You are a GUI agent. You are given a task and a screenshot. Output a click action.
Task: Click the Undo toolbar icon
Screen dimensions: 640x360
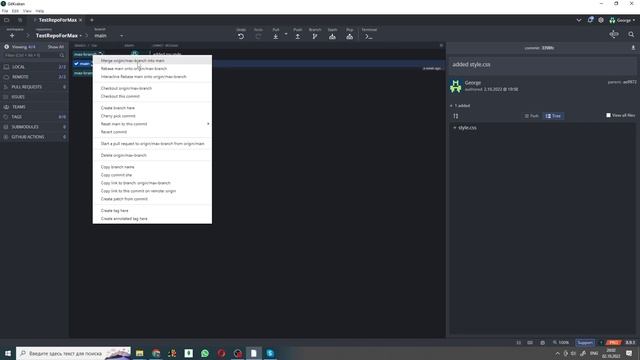[241, 36]
